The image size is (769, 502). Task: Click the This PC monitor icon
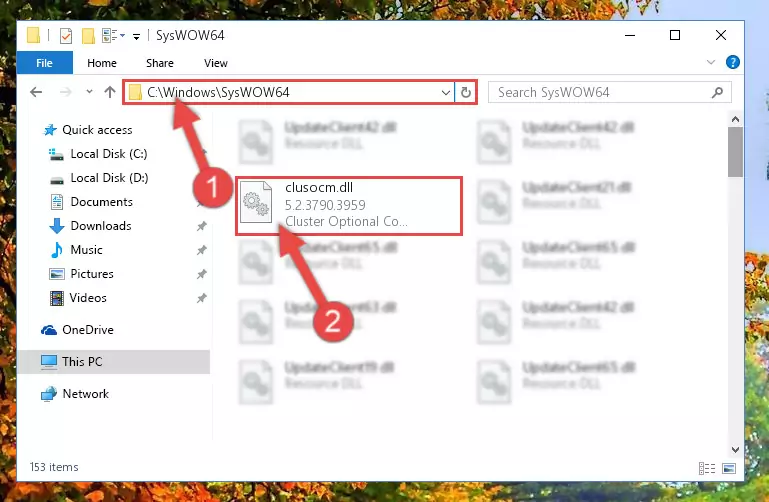49,362
